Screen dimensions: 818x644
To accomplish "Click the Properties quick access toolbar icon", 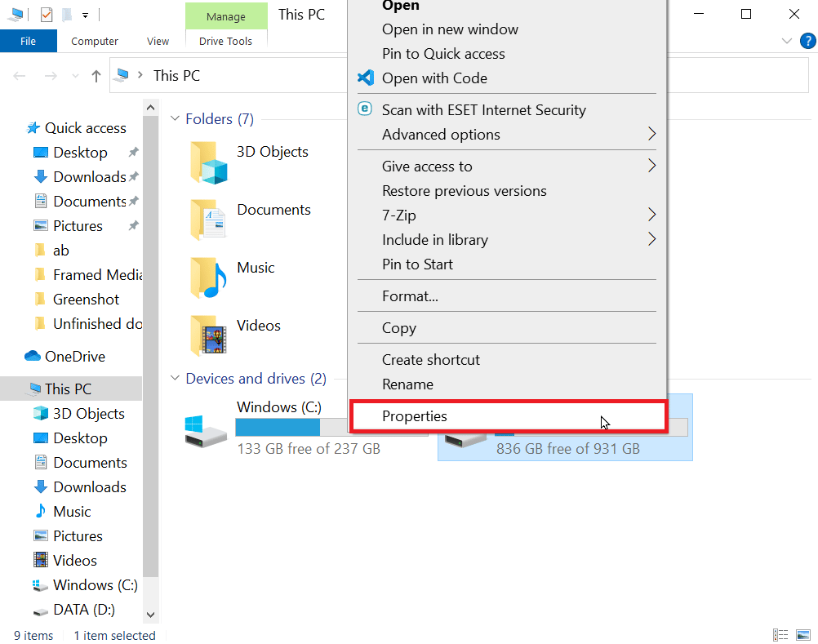I will [47, 15].
